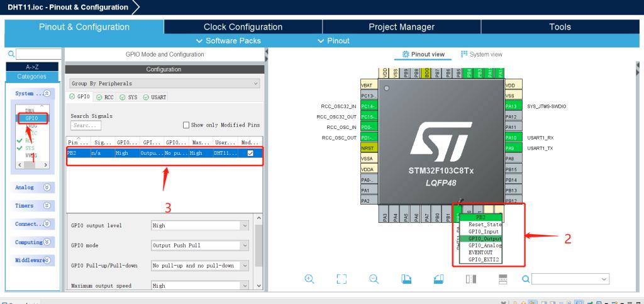Rotate the chip view counter-clockwise
The image size is (644, 304).
point(438,279)
